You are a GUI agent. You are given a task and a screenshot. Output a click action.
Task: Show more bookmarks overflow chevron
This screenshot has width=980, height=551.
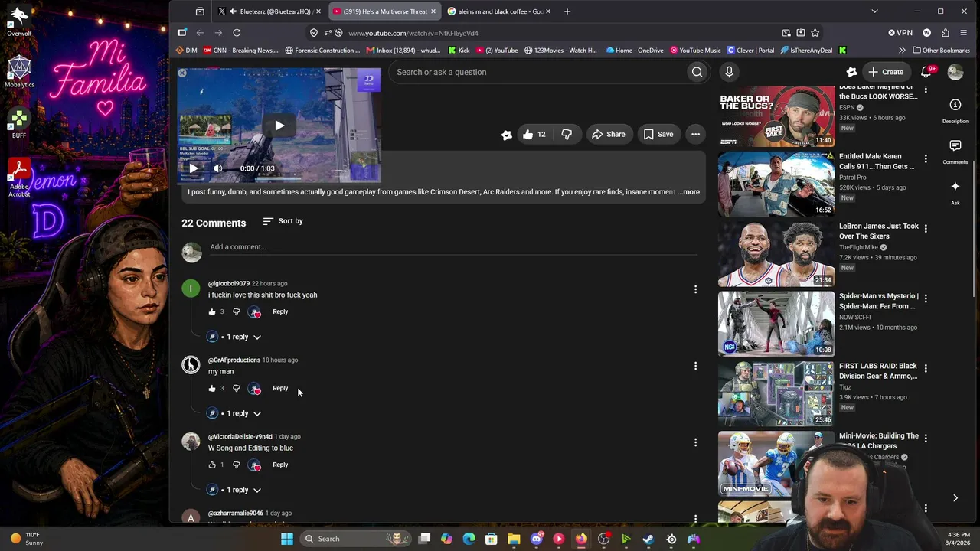point(902,51)
